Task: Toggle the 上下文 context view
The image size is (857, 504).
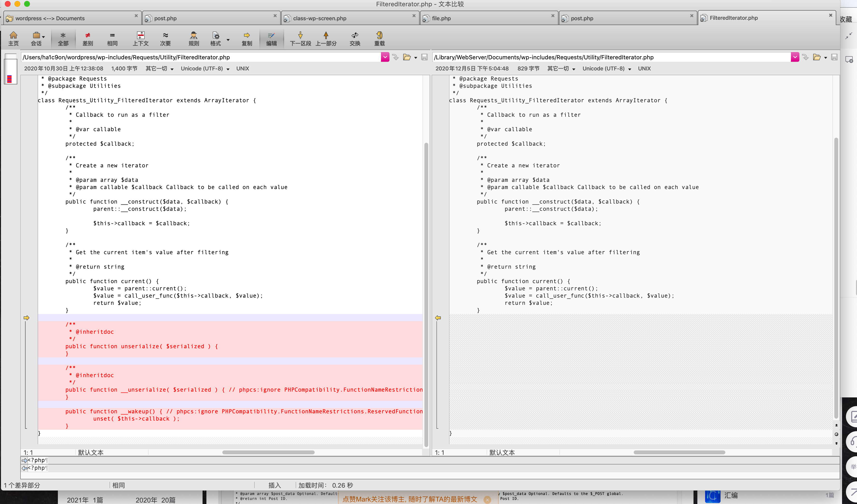Action: 140,39
